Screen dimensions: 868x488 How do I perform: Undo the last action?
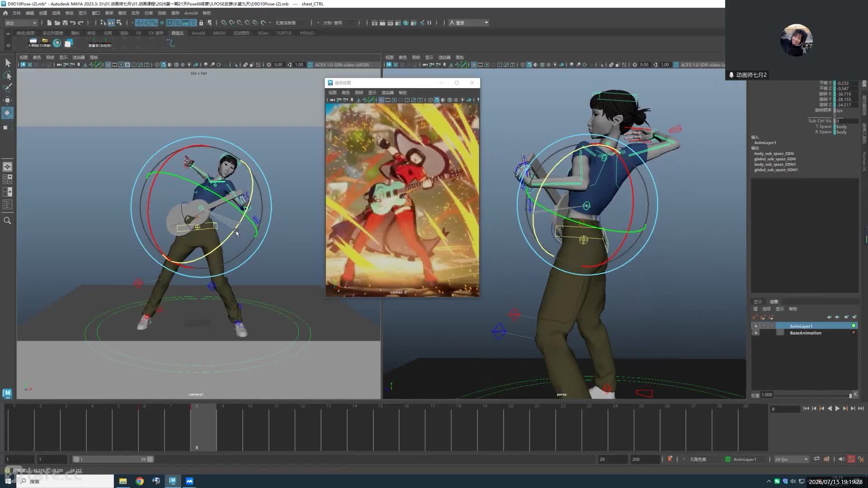[x=73, y=23]
